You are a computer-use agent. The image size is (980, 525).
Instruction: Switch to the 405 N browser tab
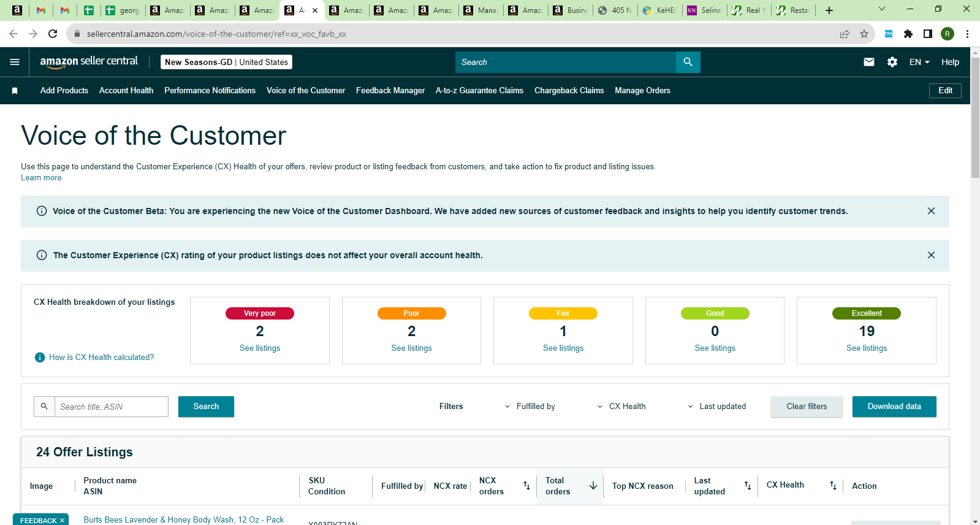point(615,10)
